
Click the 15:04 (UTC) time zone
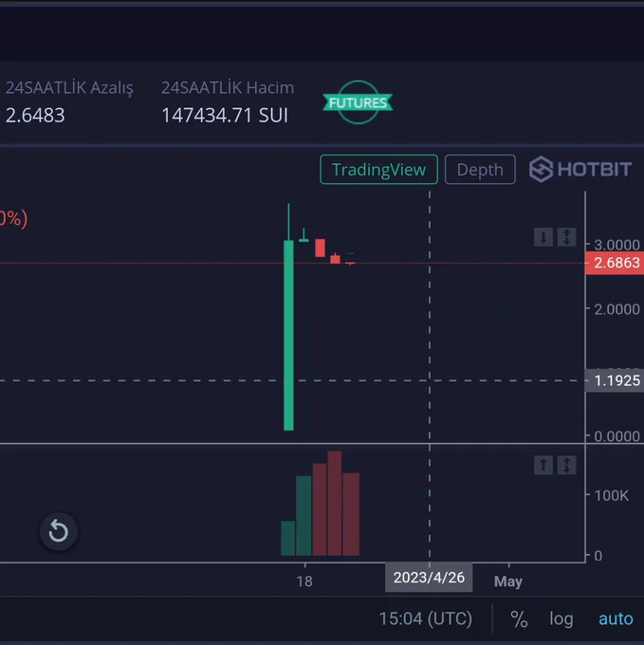click(x=426, y=618)
